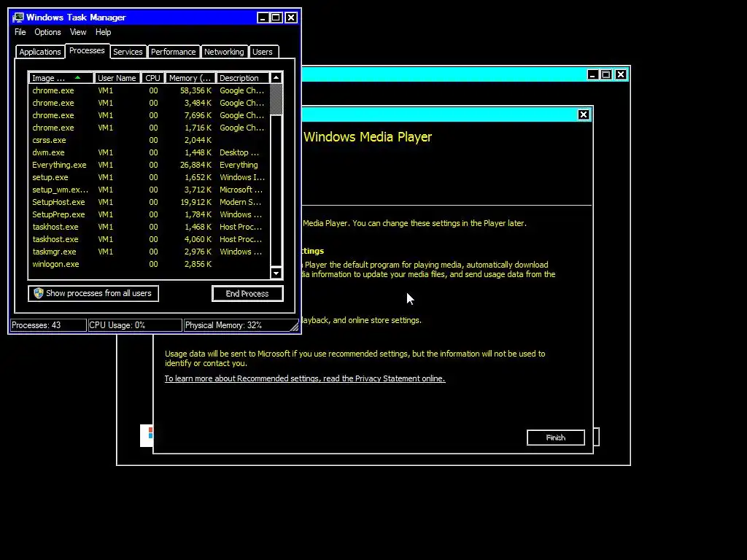This screenshot has height=560, width=747.
Task: Maximize the cyan-titled background window
Action: [606, 75]
